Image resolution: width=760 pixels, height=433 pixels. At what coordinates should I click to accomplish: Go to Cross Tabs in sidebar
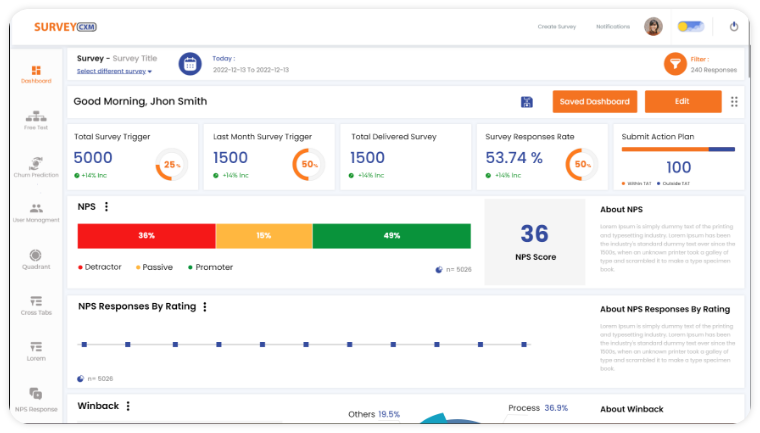pyautogui.click(x=36, y=305)
